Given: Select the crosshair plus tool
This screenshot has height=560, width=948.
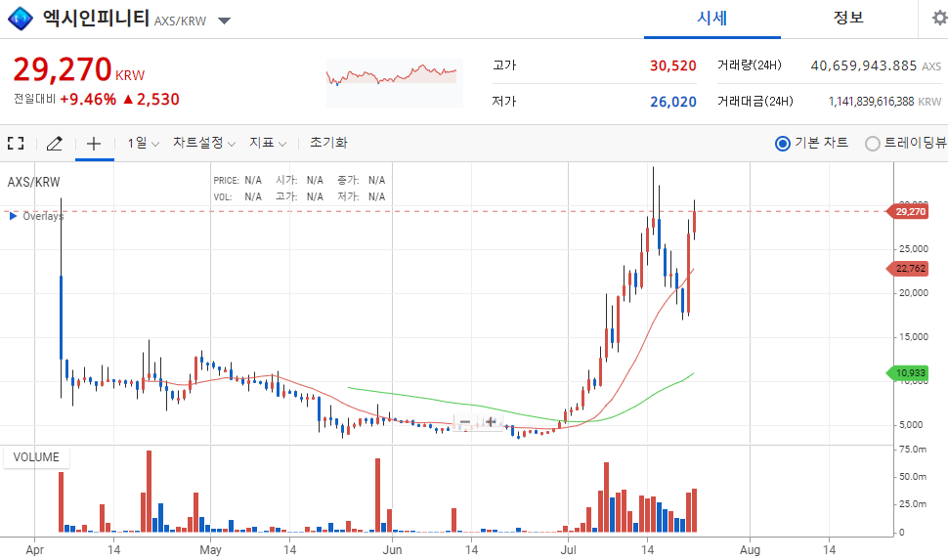Looking at the screenshot, I should 94,144.
